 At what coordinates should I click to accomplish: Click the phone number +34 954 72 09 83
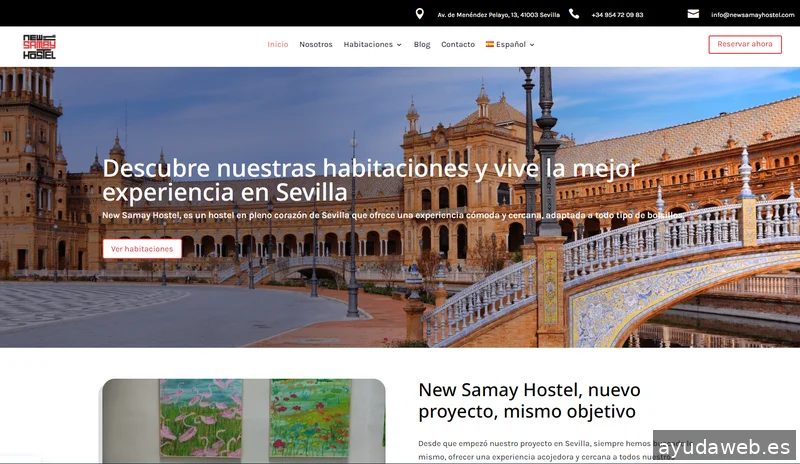tap(617, 15)
